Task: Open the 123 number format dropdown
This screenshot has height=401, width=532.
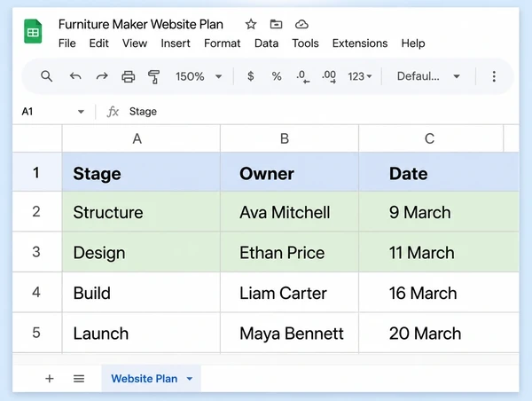Action: tap(360, 76)
